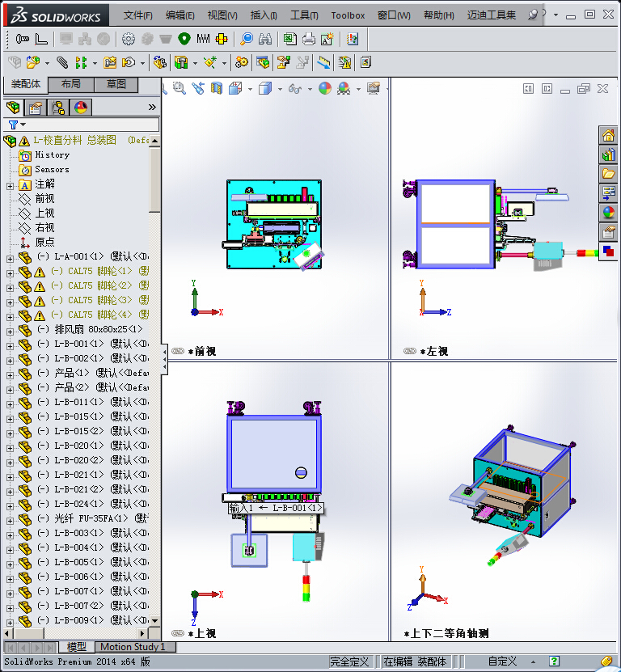The width and height of the screenshot is (621, 672).
Task: Switch to the ConfigurationManager panel tab
Action: point(58,107)
